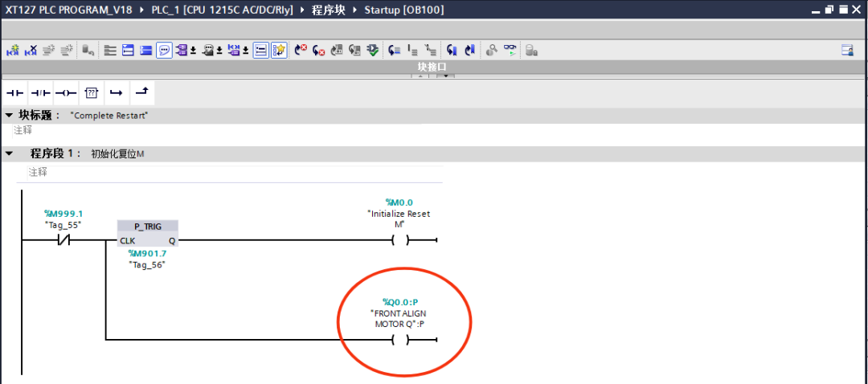Screen dimensions: 868x384
Task: Click tag address %M901.7
Action: [x=147, y=253]
